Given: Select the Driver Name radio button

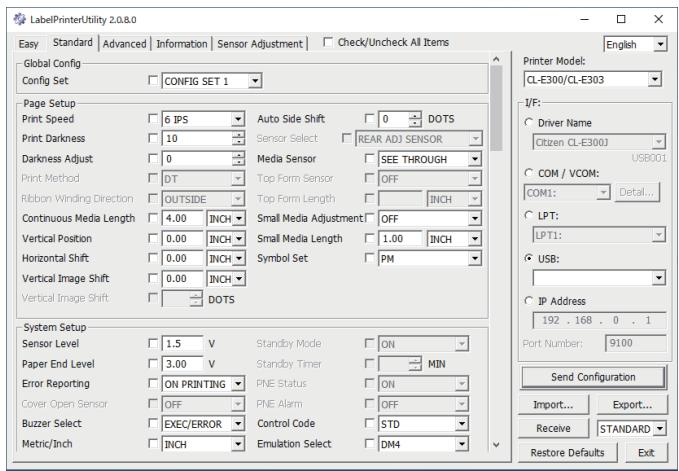Looking at the screenshot, I should click(529, 123).
